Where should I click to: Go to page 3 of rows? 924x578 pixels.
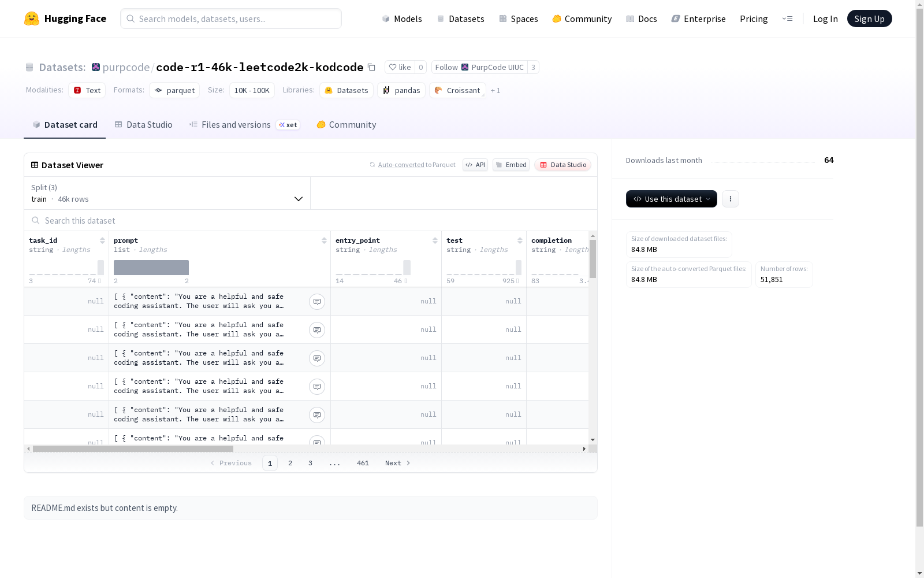point(310,463)
